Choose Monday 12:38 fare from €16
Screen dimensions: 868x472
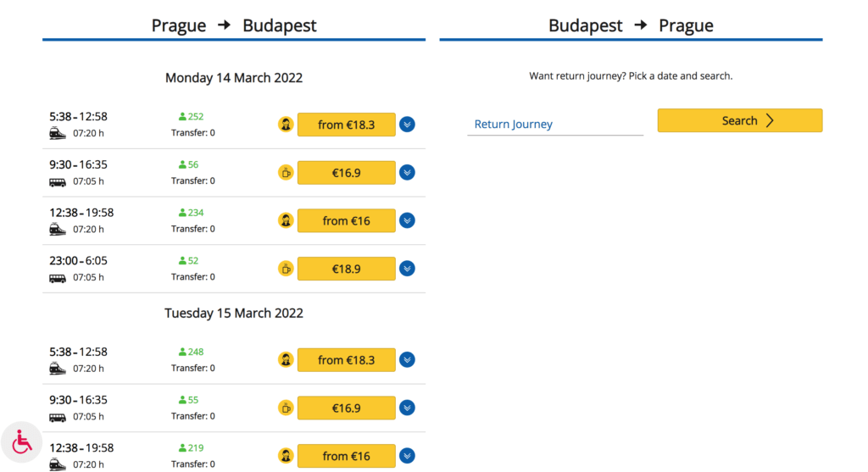pos(346,220)
